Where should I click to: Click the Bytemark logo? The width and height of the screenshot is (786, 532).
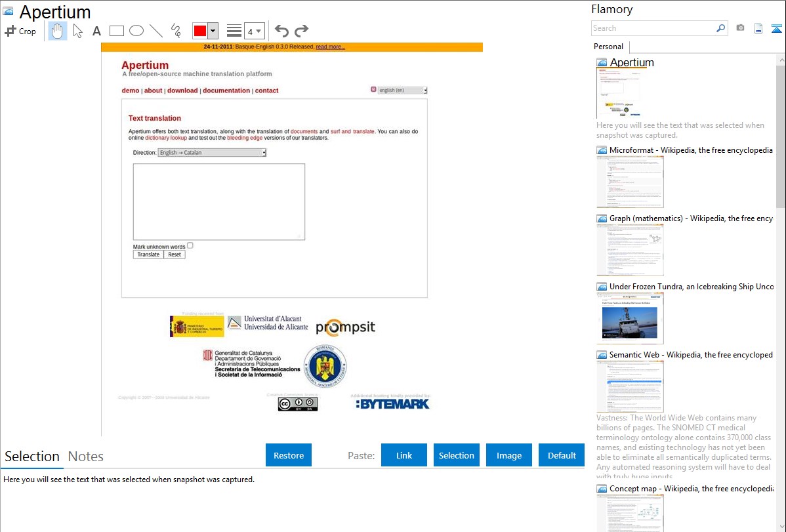click(x=392, y=404)
